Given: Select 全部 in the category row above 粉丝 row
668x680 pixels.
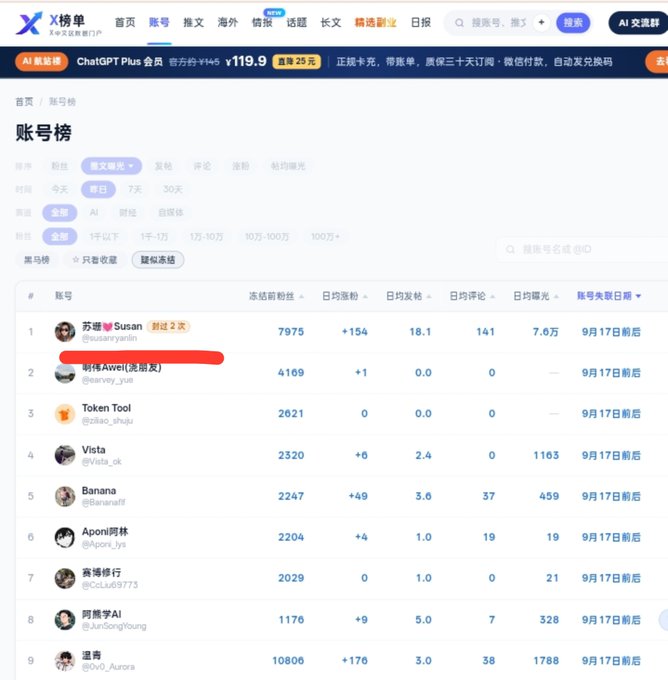Looking at the screenshot, I should (59, 212).
